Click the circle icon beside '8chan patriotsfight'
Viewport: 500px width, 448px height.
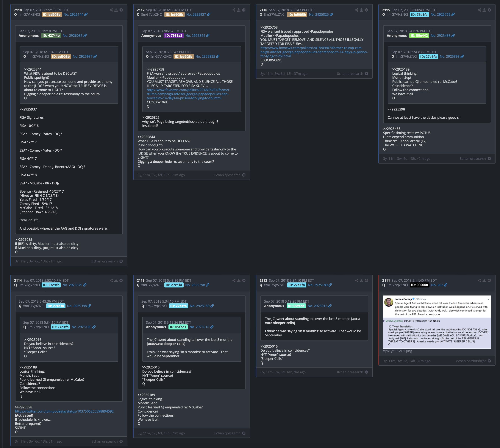click(x=489, y=361)
